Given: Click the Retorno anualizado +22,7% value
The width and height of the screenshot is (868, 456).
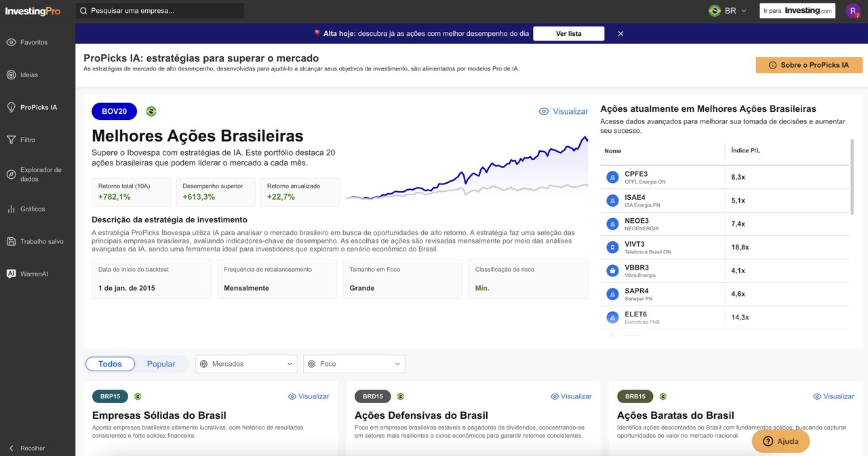Looking at the screenshot, I should tap(281, 197).
